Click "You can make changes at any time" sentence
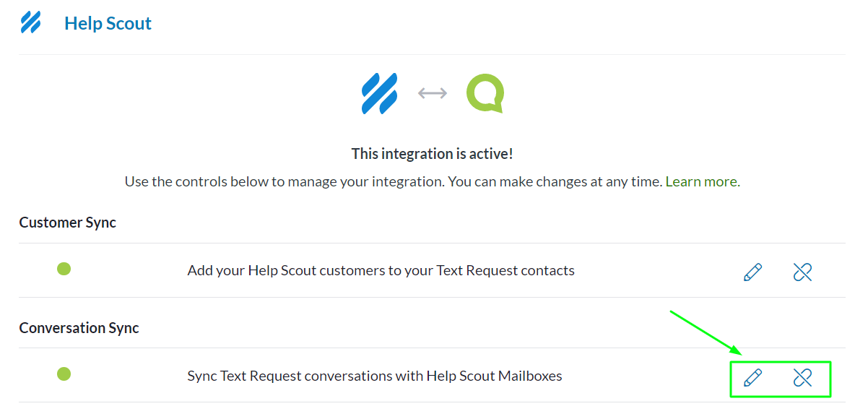 pos(555,182)
